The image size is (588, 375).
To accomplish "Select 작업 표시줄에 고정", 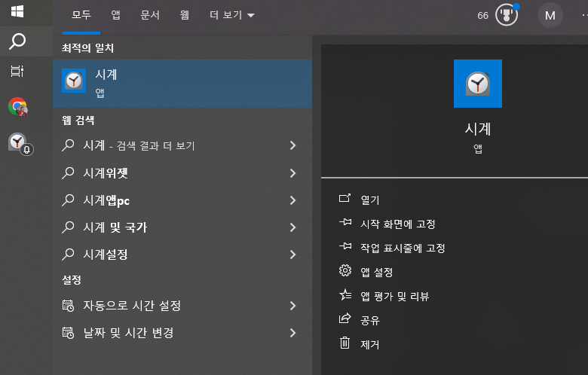I will [x=403, y=248].
